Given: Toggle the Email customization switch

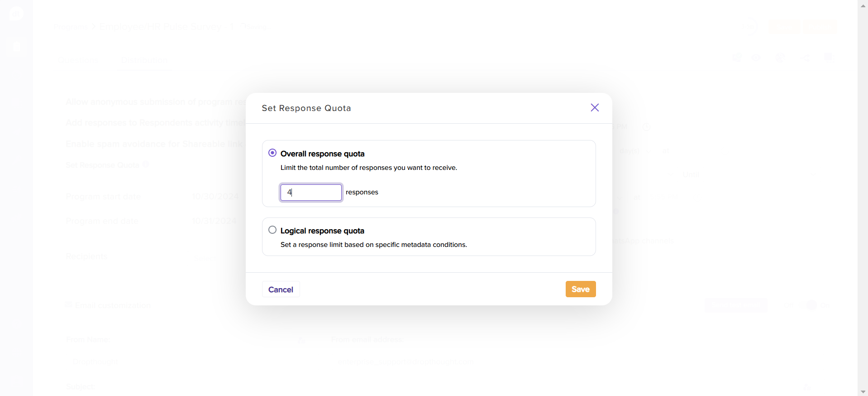Looking at the screenshot, I should coord(811,305).
